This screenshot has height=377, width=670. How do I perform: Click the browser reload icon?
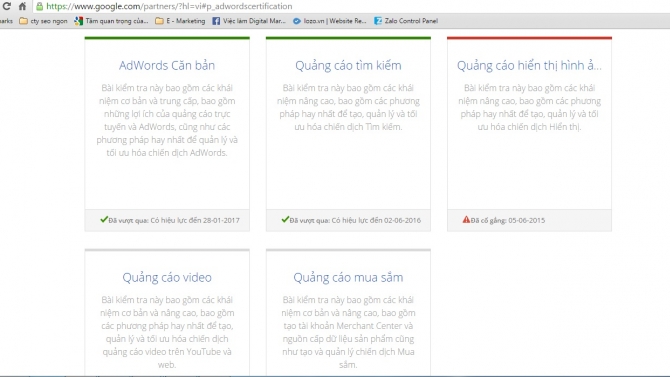coord(6,6)
